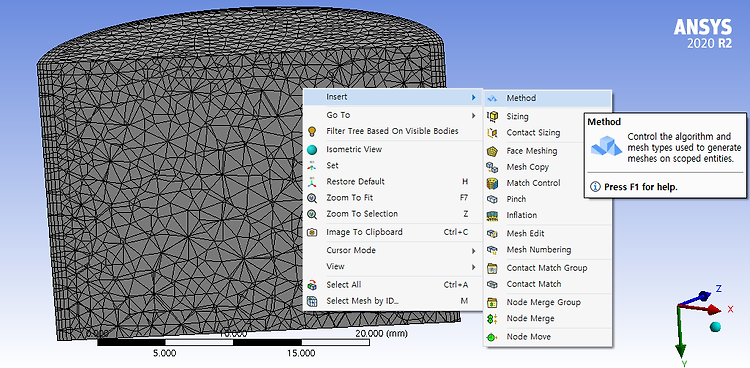Click the Face Meshing icon
The width and height of the screenshot is (750, 368).
(492, 151)
